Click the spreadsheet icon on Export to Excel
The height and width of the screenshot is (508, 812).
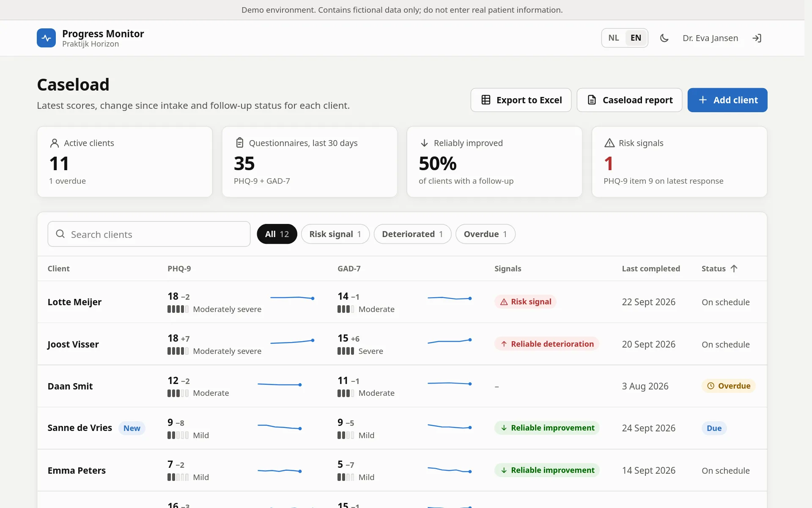[486, 100]
